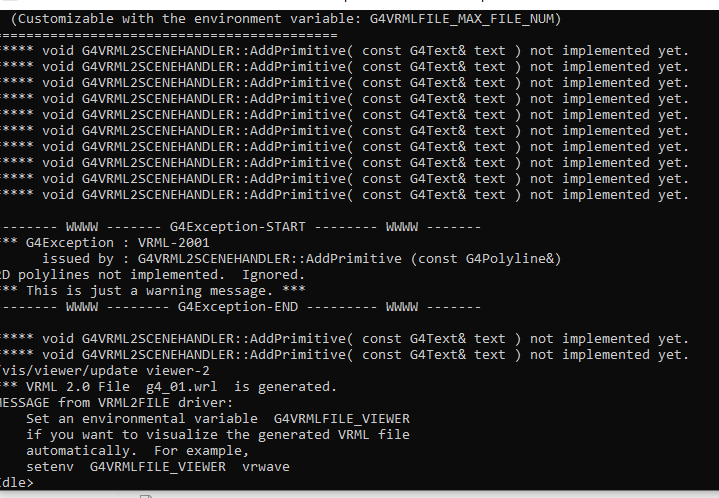Image resolution: width=719 pixels, height=498 pixels.
Task: Click the Idle> command prompt
Action: pyautogui.click(x=17, y=483)
